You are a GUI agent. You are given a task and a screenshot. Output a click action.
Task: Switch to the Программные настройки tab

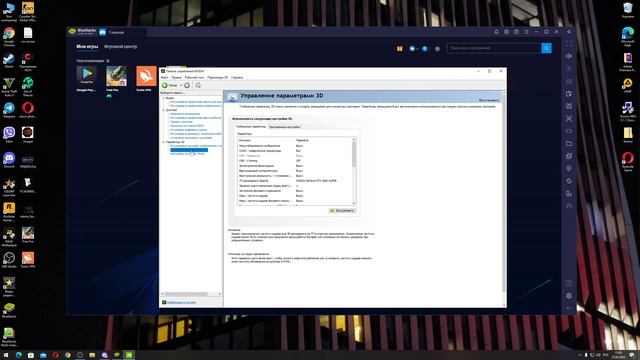coord(284,127)
